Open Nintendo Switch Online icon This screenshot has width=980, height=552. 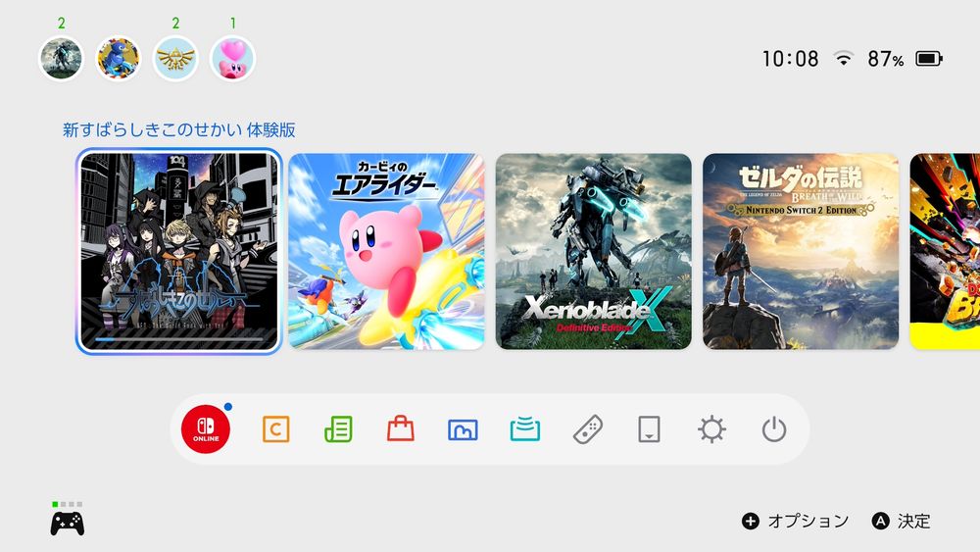206,428
